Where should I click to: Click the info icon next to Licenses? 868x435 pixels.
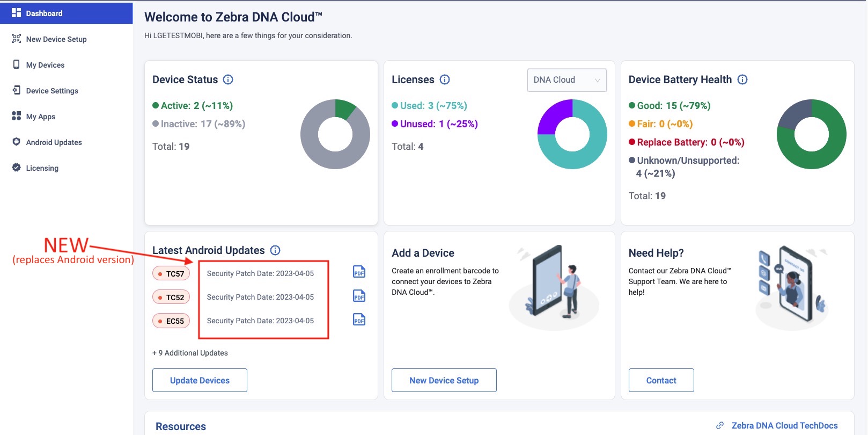(445, 79)
